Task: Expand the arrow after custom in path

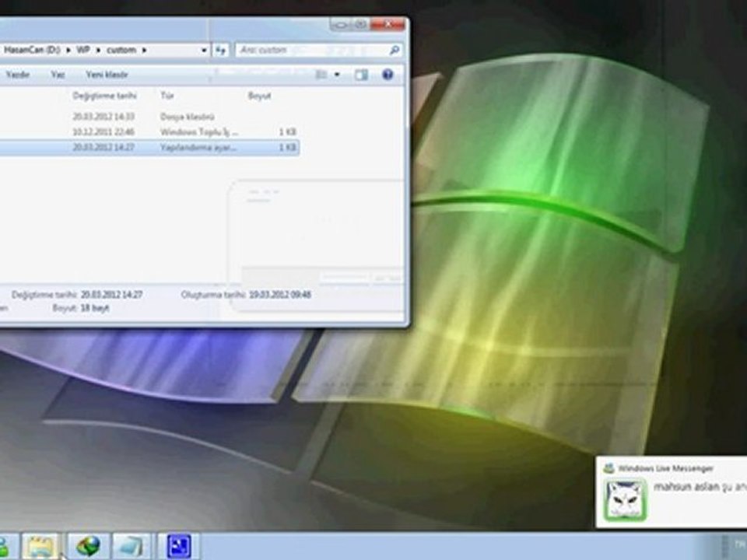Action: pos(144,50)
